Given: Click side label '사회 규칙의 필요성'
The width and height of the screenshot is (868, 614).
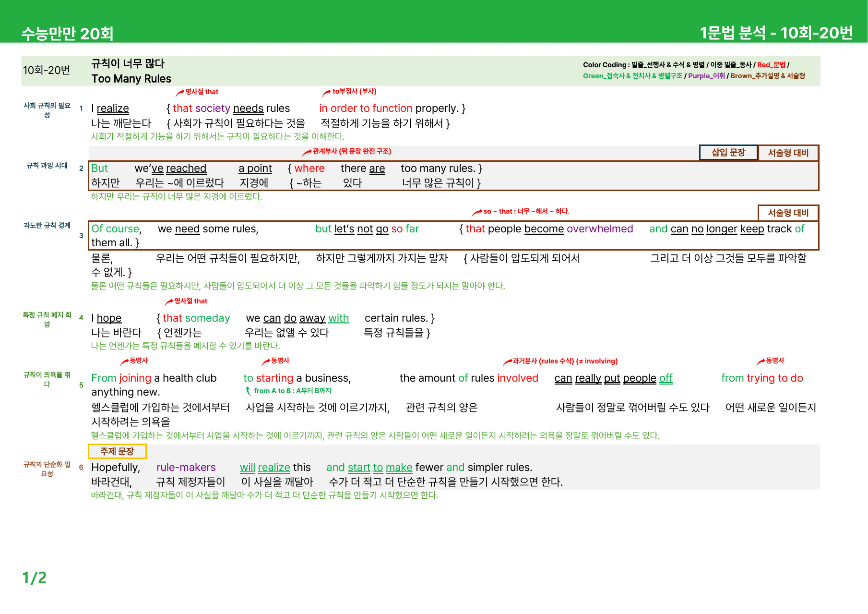Looking at the screenshot, I should [47, 110].
